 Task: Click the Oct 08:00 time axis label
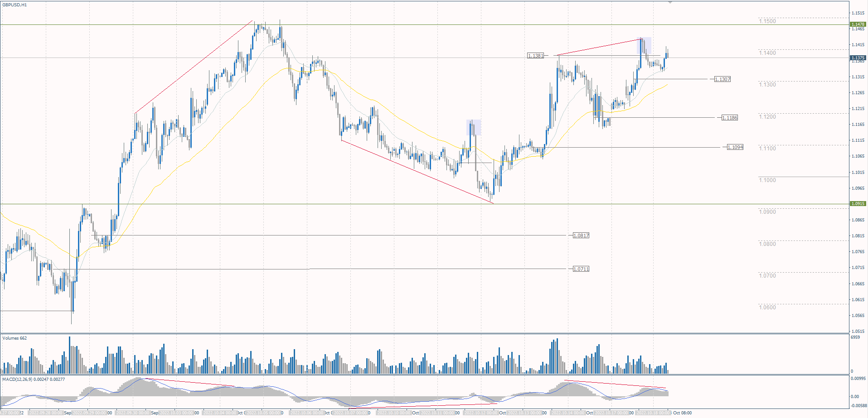coord(682,413)
